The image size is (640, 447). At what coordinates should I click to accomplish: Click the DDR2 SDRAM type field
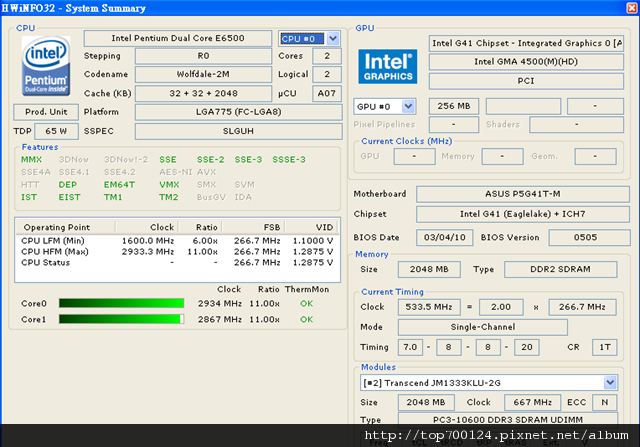click(x=560, y=269)
